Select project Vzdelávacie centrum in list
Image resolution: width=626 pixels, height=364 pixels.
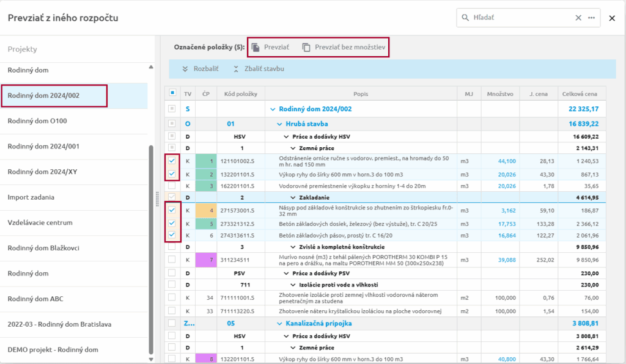40,223
